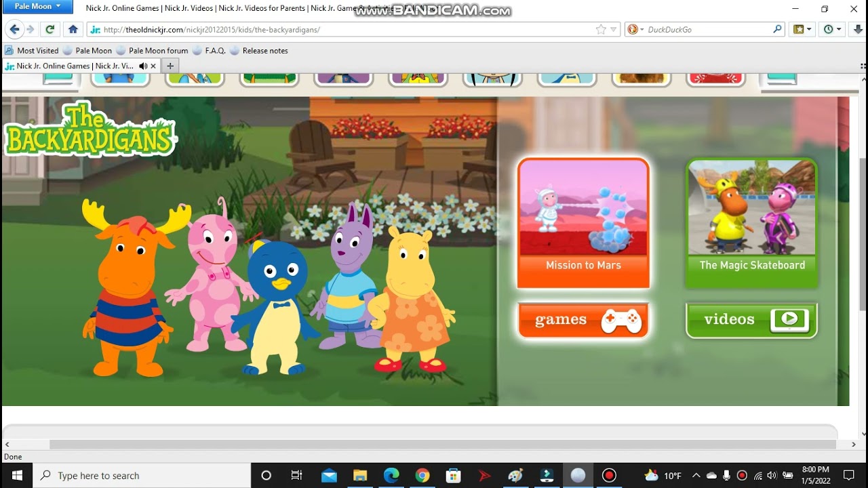This screenshot has height=488, width=868.
Task: Go forward to the next page
Action: pyautogui.click(x=30, y=29)
